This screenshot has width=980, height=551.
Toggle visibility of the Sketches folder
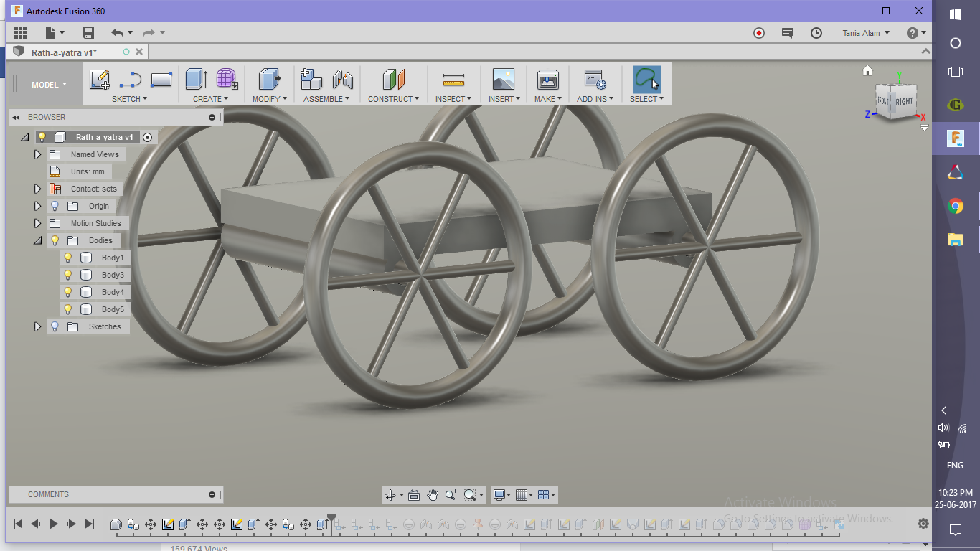[55, 326]
